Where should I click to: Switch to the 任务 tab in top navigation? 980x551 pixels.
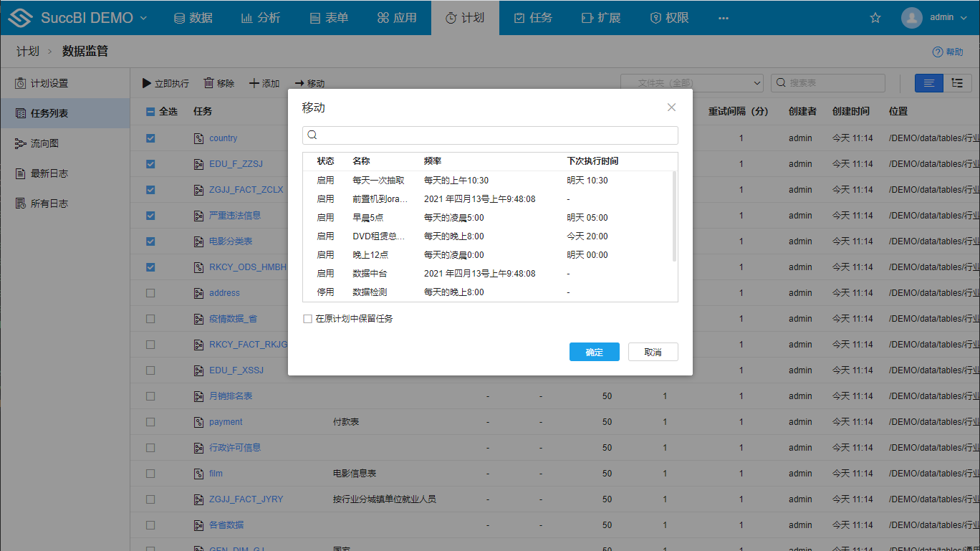532,17
